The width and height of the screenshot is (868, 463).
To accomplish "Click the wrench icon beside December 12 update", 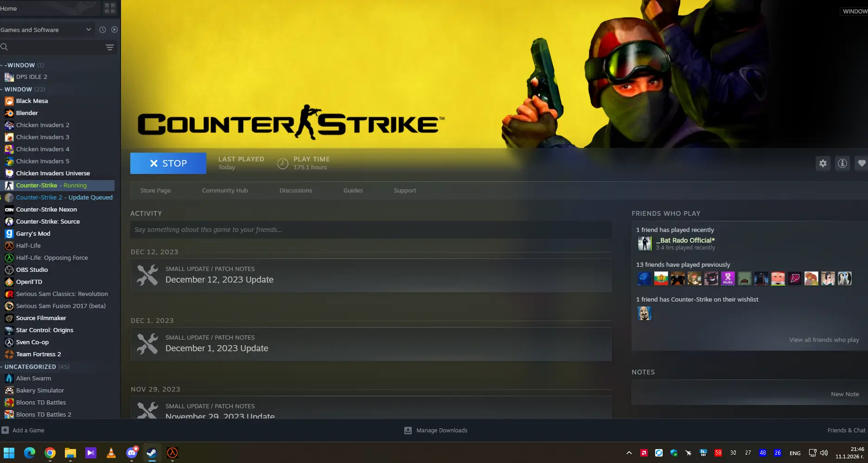I will pos(147,275).
